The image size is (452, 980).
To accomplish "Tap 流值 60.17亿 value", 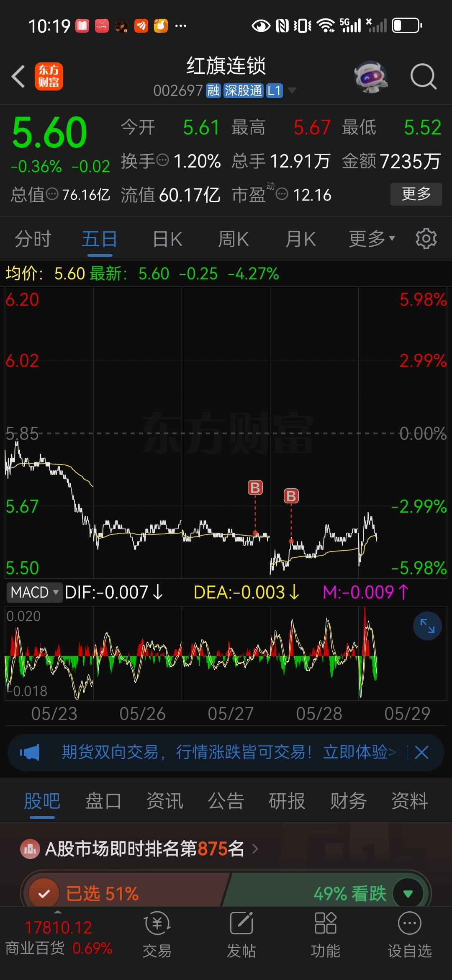I will click(170, 195).
